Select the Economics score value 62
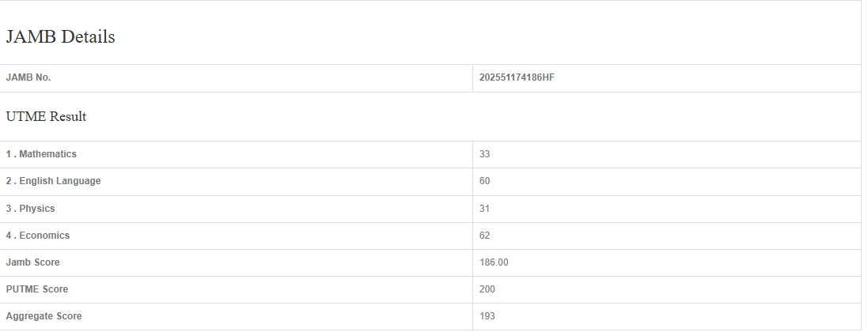The height and width of the screenshot is (332, 868). 484,236
